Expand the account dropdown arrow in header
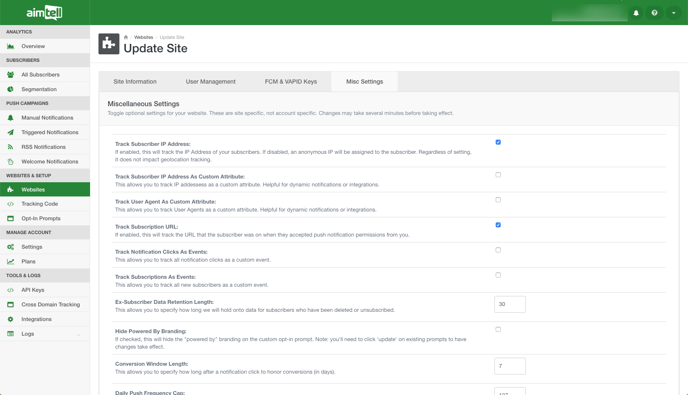Screen dimensions: 688x395 pyautogui.click(x=673, y=13)
